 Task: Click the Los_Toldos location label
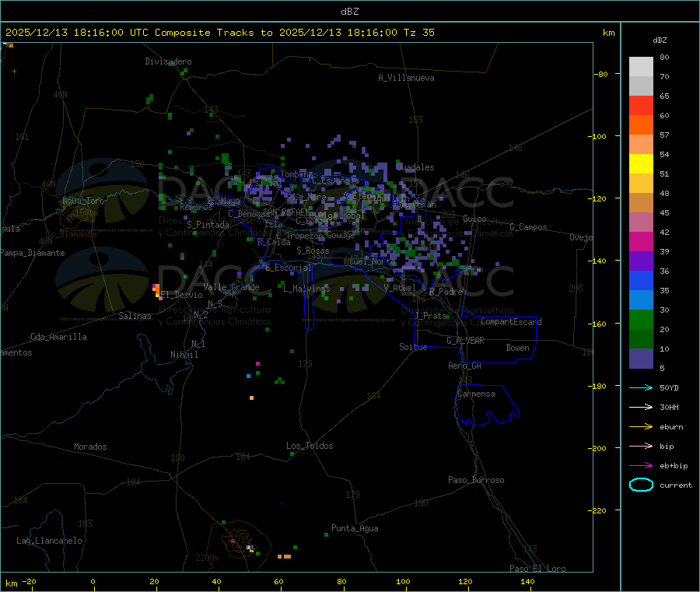pos(310,446)
